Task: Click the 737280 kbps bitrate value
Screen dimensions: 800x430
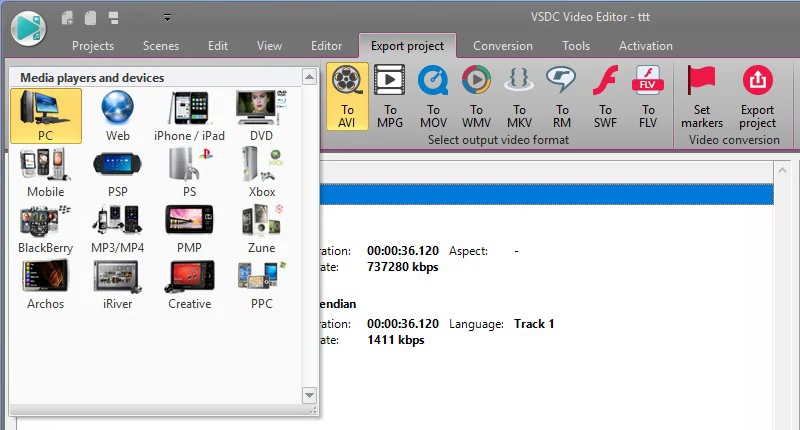Action: [403, 267]
